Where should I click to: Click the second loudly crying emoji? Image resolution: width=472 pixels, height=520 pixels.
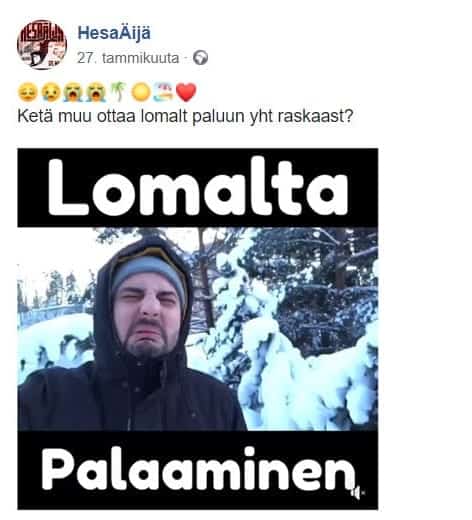coord(96,93)
